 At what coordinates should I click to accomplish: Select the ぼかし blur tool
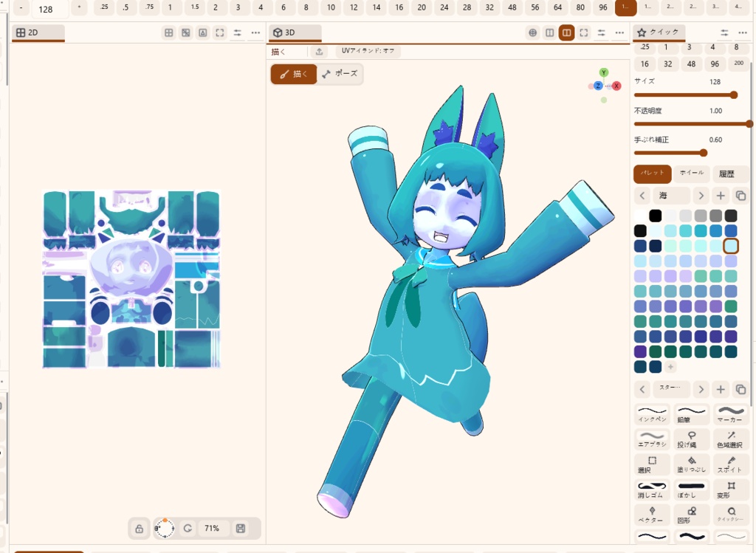click(x=691, y=490)
